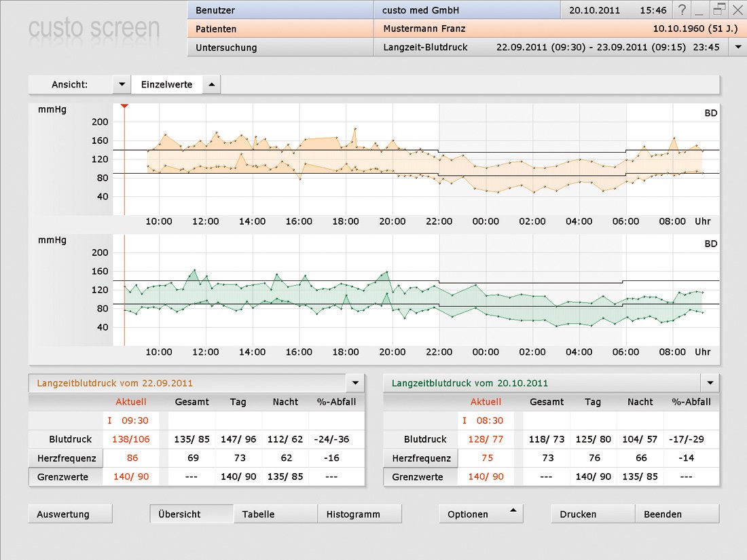Open the Optionen menu
747x560 pixels.
tap(481, 514)
